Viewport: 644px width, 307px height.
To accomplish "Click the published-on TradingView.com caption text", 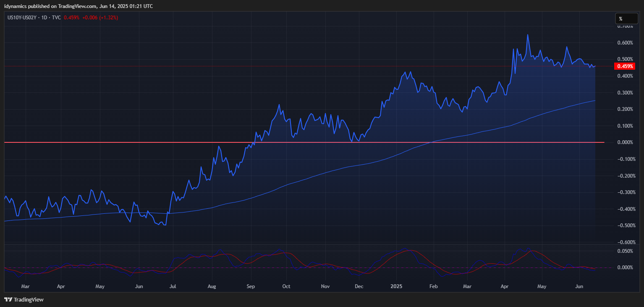I will [79, 6].
